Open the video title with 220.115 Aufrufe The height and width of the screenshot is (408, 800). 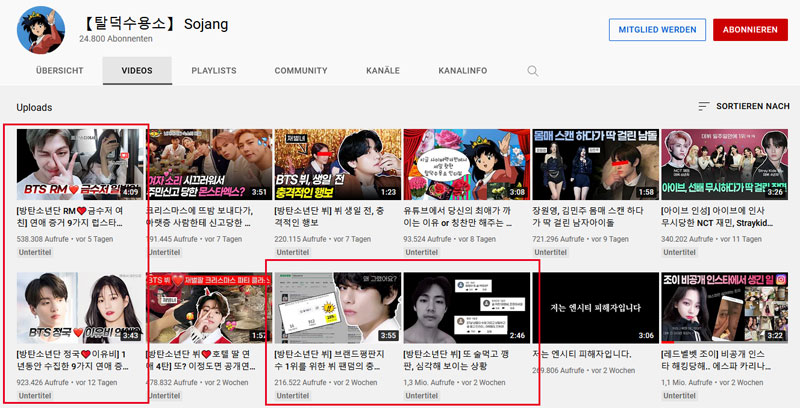[329, 217]
